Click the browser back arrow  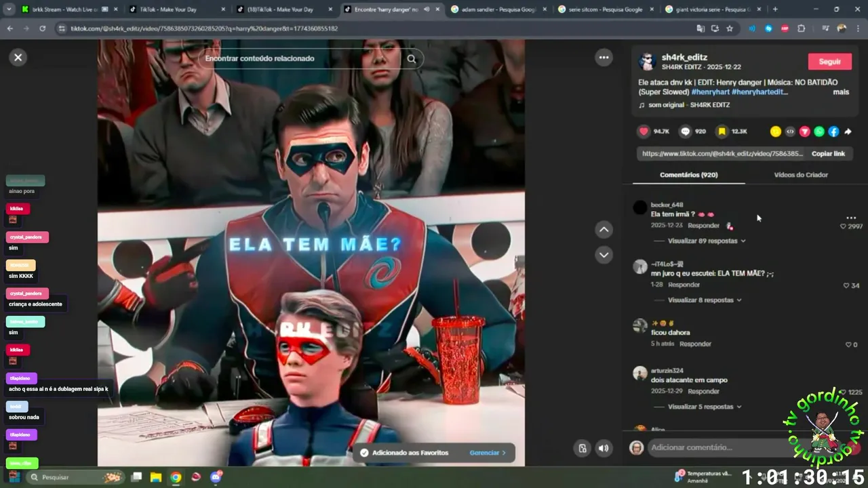(9, 28)
